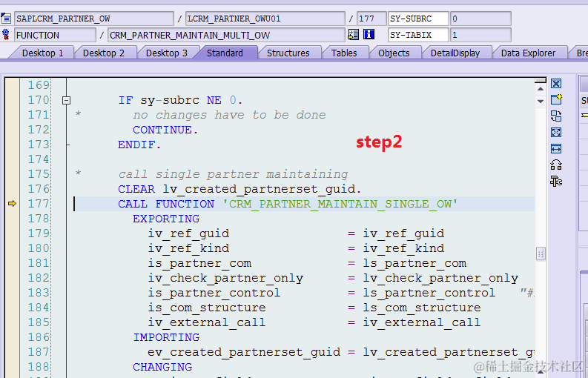Viewport: 588px width, 378px height.
Task: Click the IMPORTING keyword on line 186
Action: (166, 337)
